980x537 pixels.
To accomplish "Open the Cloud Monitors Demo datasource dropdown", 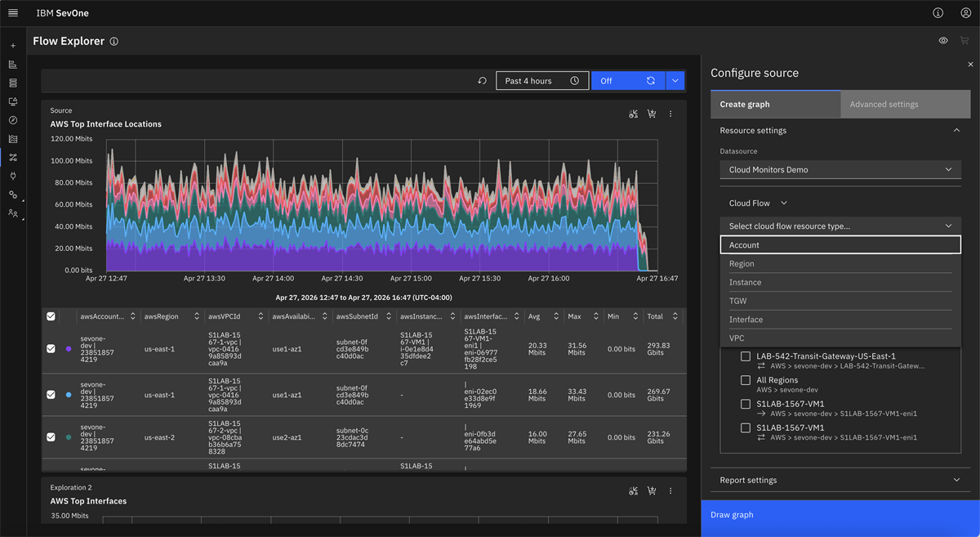I will [840, 169].
